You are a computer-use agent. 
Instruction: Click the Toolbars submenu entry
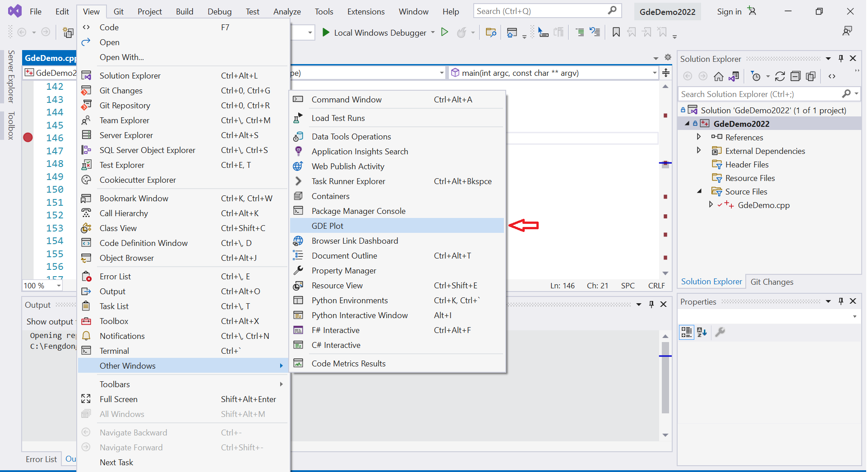pyautogui.click(x=183, y=384)
